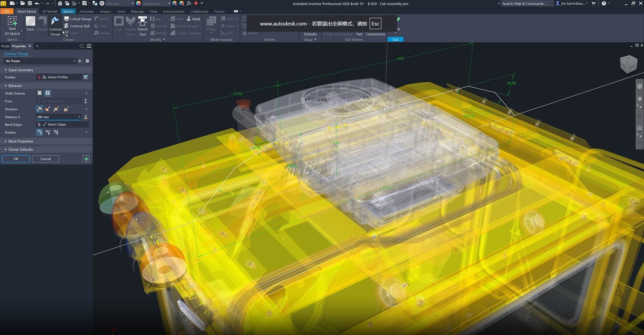Activate the Contour Roll tool
The height and width of the screenshot is (335, 644).
77,26
